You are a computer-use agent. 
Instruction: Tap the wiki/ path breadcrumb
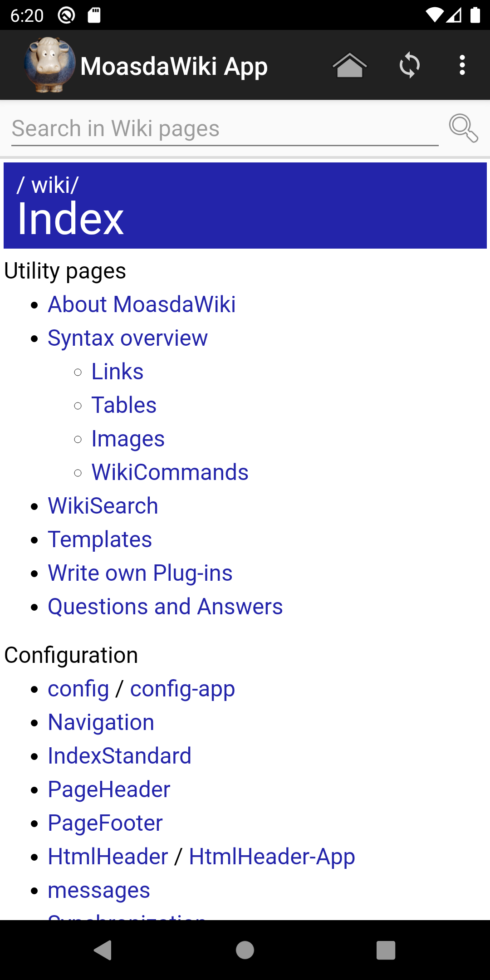[x=55, y=186]
